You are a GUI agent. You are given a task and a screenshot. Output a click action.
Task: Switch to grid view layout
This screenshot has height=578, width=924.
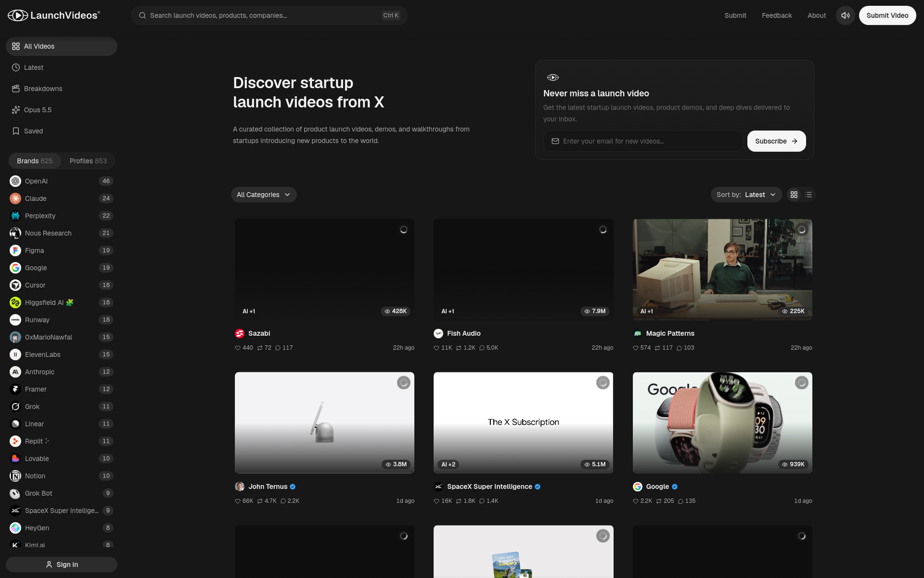coord(794,195)
